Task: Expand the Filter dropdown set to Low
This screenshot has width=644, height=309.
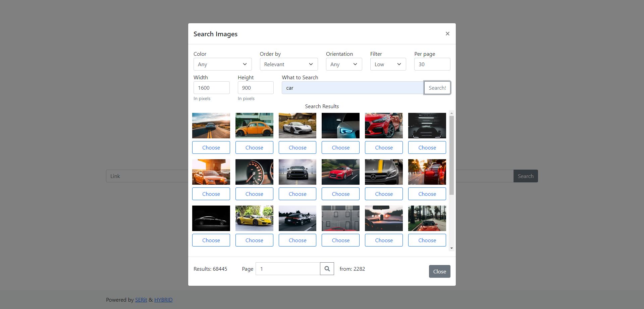Action: pyautogui.click(x=388, y=64)
